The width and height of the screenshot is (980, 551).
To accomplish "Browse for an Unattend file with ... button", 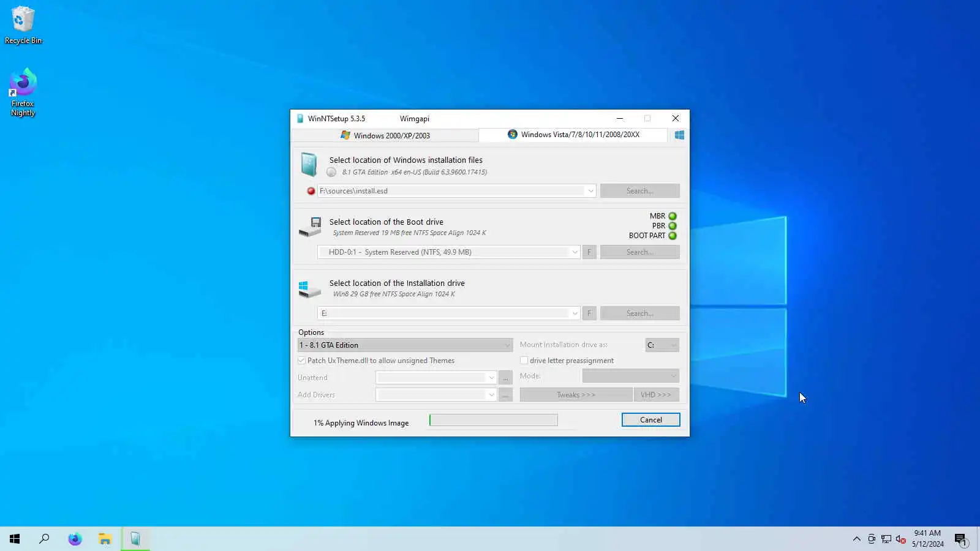I will click(x=505, y=378).
